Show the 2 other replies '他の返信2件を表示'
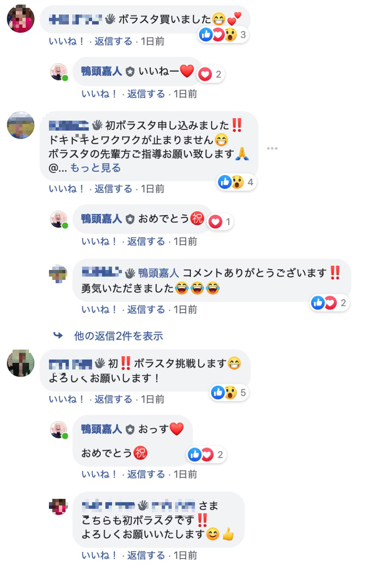The height and width of the screenshot is (571, 392). pos(119,336)
